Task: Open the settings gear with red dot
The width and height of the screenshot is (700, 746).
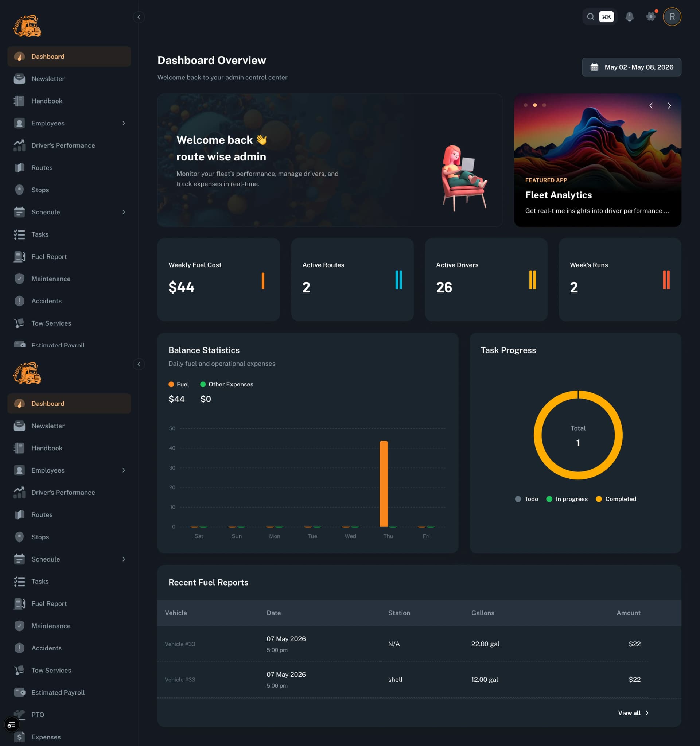Action: point(651,17)
